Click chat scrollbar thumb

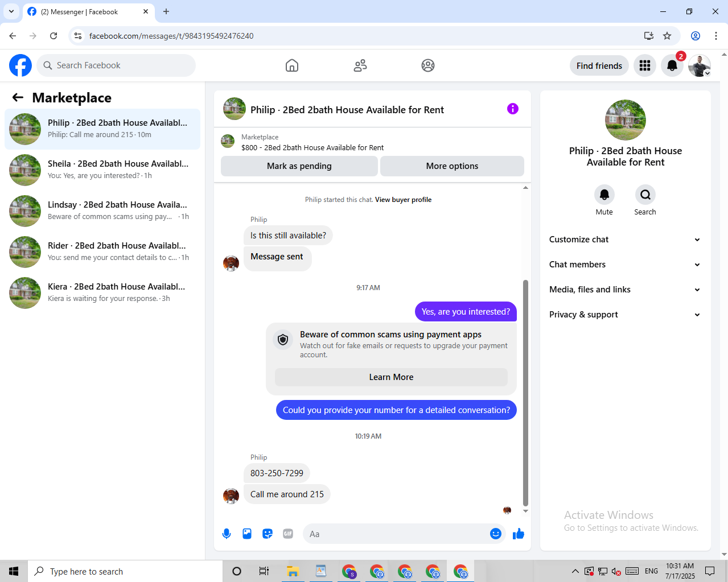click(x=525, y=393)
